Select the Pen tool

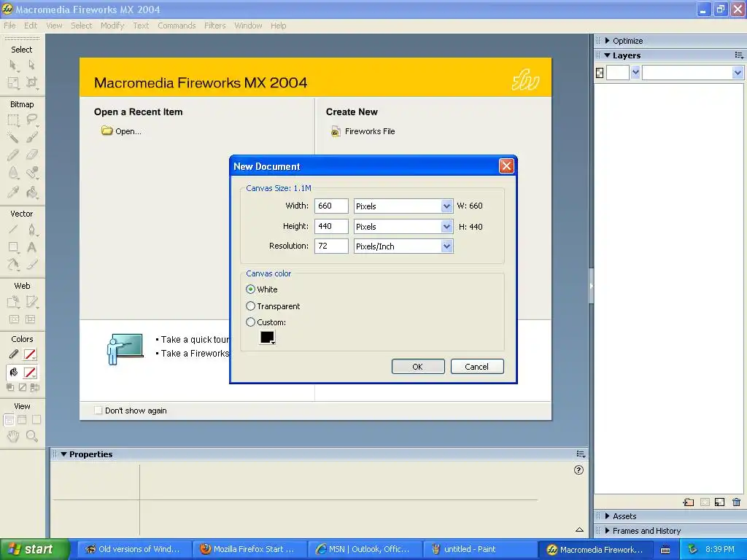pos(31,230)
